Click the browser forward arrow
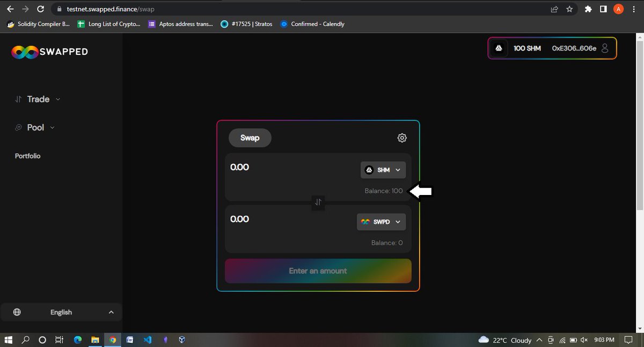Image resolution: width=644 pixels, height=347 pixels. (25, 9)
